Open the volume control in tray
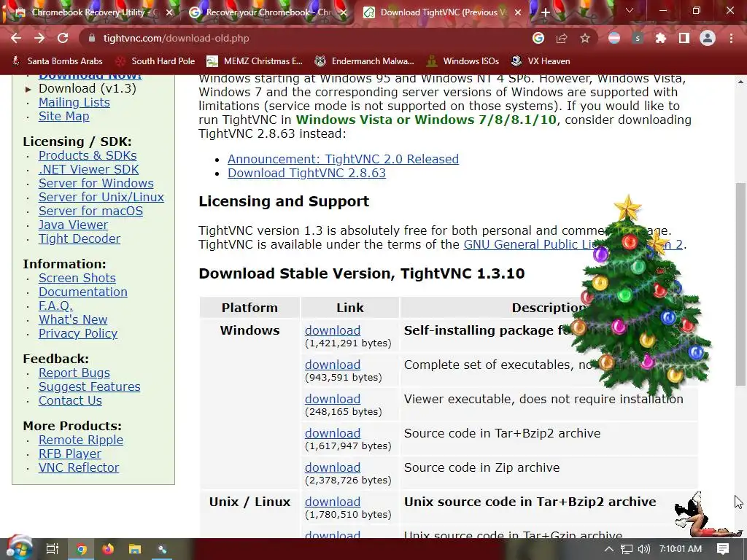The image size is (747, 560). (x=643, y=549)
